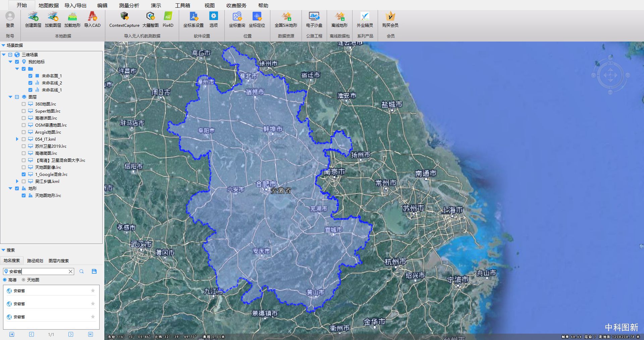Image resolution: width=644 pixels, height=340 pixels.
Task: Switch to the 路径规划 search tab
Action: [x=35, y=261]
